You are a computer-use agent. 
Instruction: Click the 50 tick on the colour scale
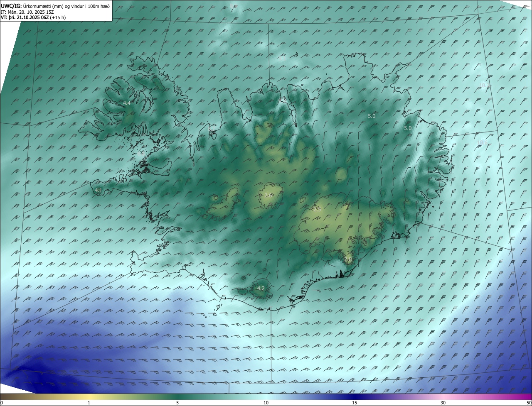coord(529,403)
